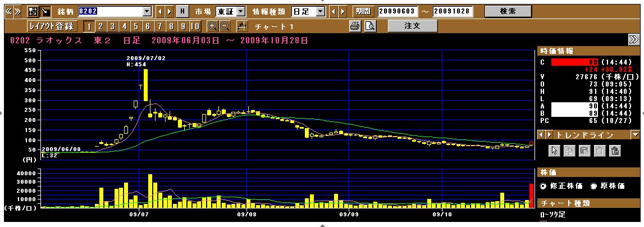Viewport: 644px width, 227px height.
Task: Switch to layout tab 5
Action: point(135,27)
